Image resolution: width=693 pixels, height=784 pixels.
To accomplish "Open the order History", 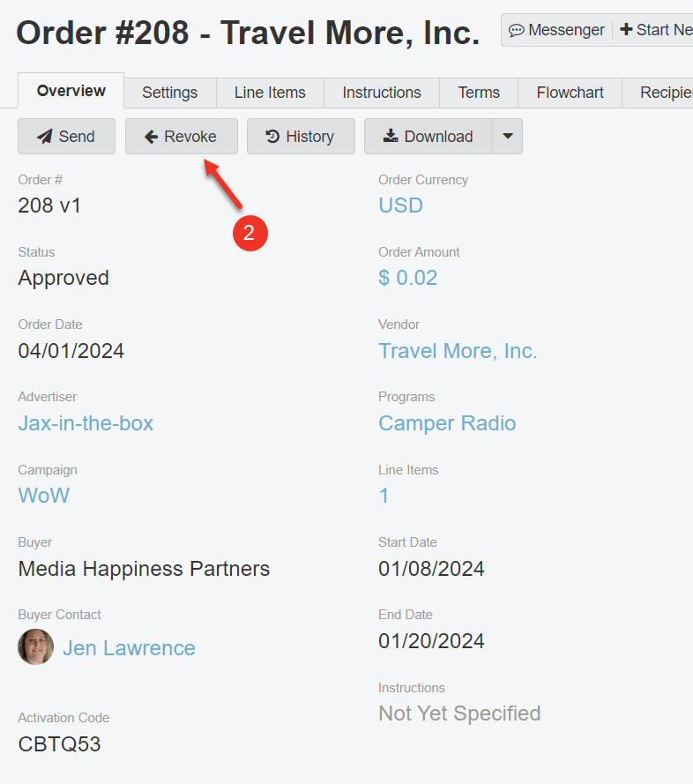I will pyautogui.click(x=301, y=137).
